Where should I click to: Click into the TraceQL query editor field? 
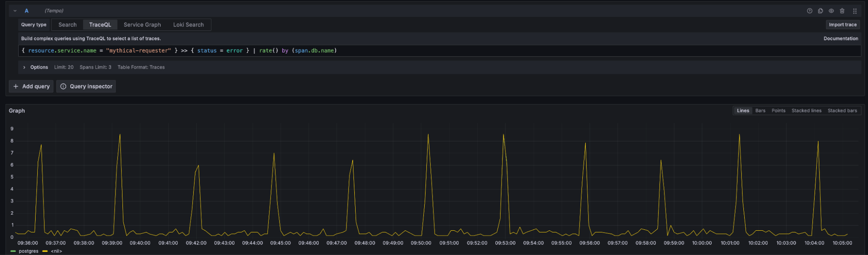434,51
